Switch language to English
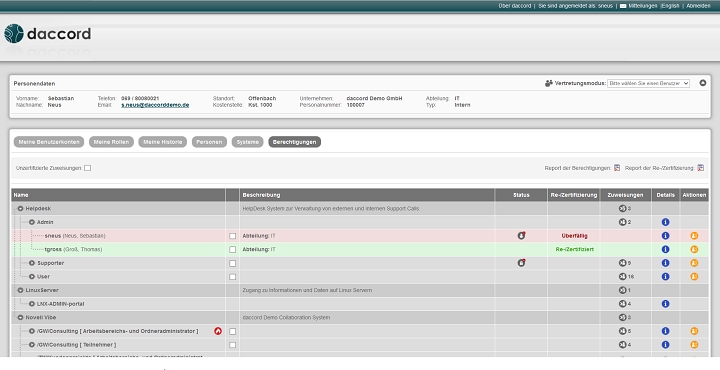 pyautogui.click(x=670, y=6)
